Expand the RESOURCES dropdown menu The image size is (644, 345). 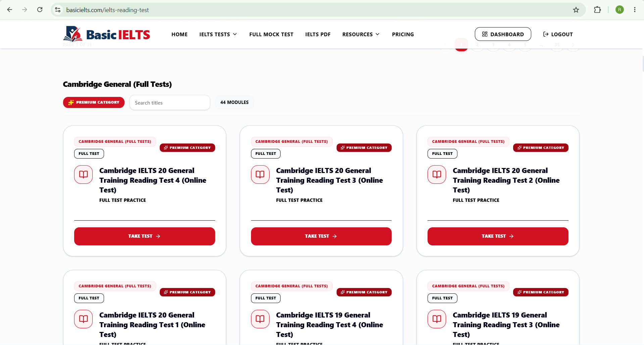[361, 34]
